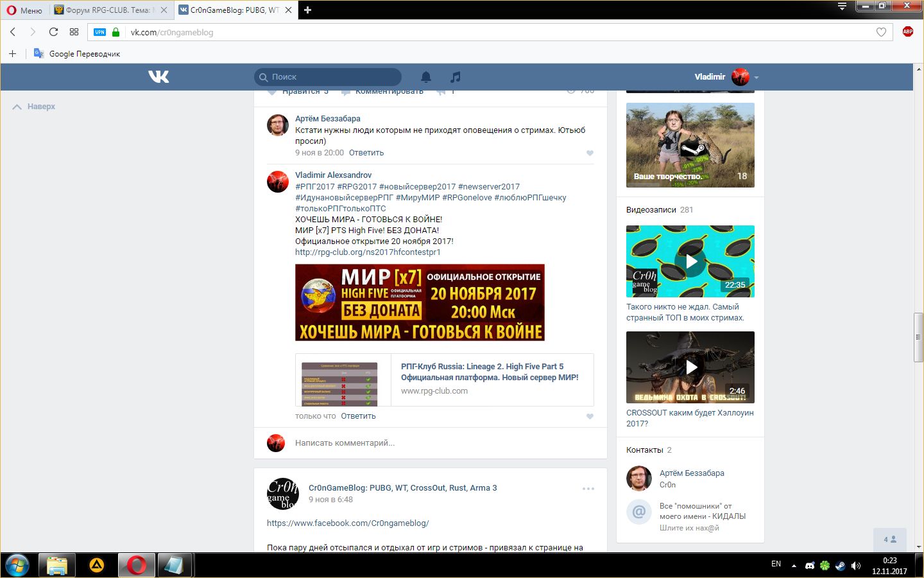
Task: Open VK music player icon
Action: 456,77
